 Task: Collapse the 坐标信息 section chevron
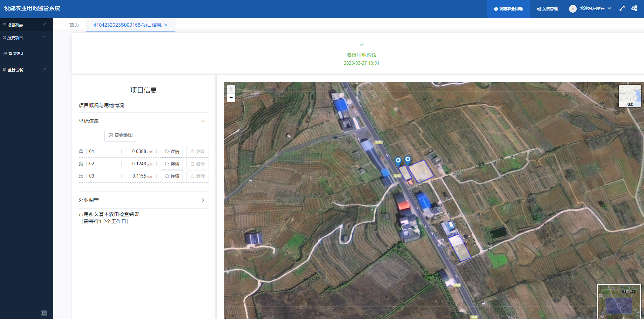(203, 121)
